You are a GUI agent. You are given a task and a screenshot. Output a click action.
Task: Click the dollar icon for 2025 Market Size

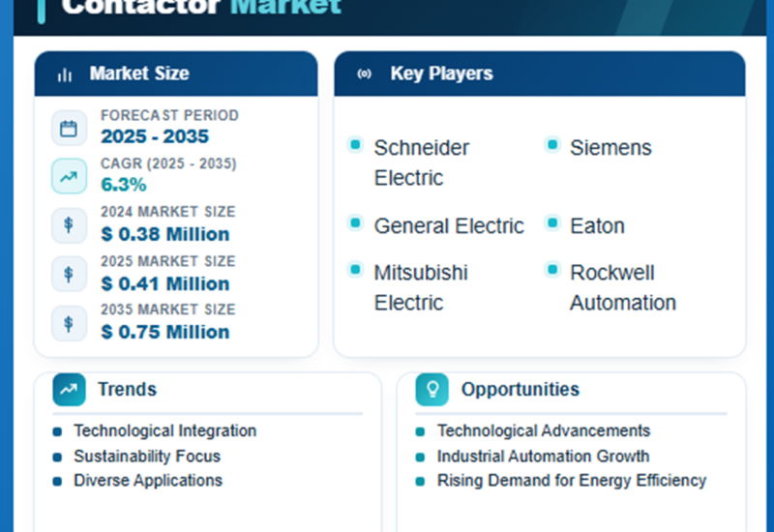[69, 274]
